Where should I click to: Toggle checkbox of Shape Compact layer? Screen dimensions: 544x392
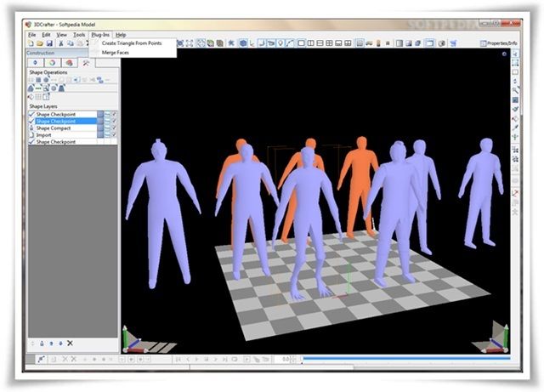point(114,128)
